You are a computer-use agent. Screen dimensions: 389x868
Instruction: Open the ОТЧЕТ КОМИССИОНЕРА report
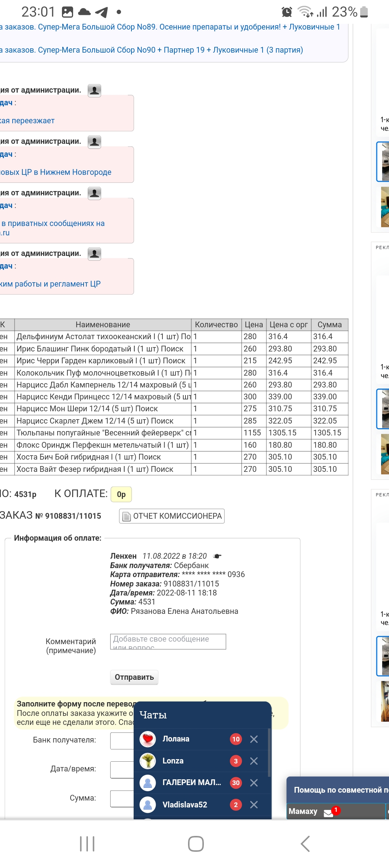pyautogui.click(x=172, y=516)
